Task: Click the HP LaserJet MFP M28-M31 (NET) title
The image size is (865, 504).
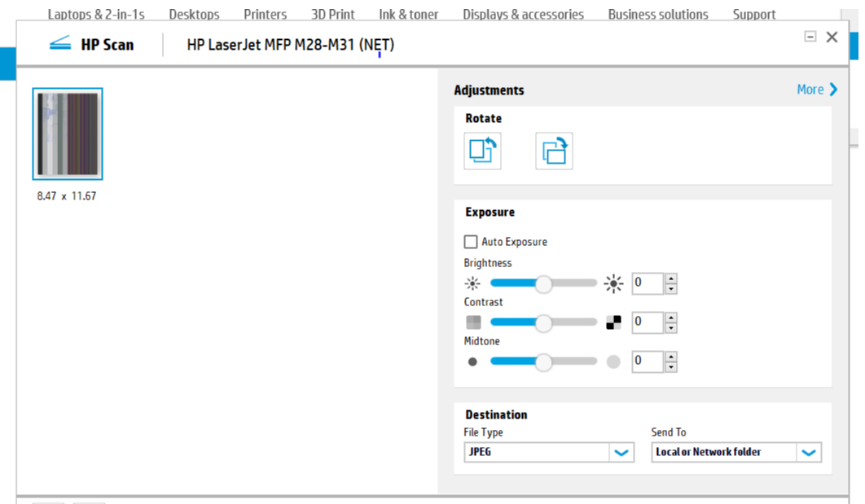Action: (x=290, y=45)
